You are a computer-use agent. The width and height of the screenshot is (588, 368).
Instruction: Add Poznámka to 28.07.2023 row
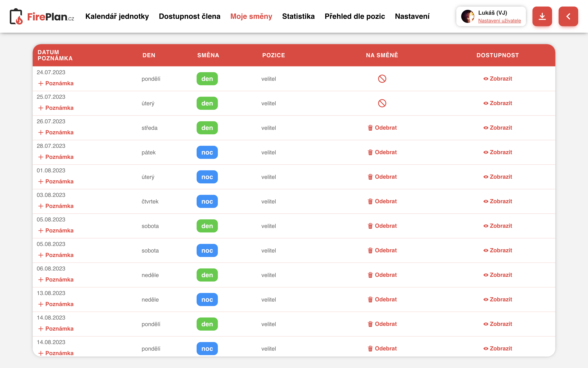click(56, 157)
